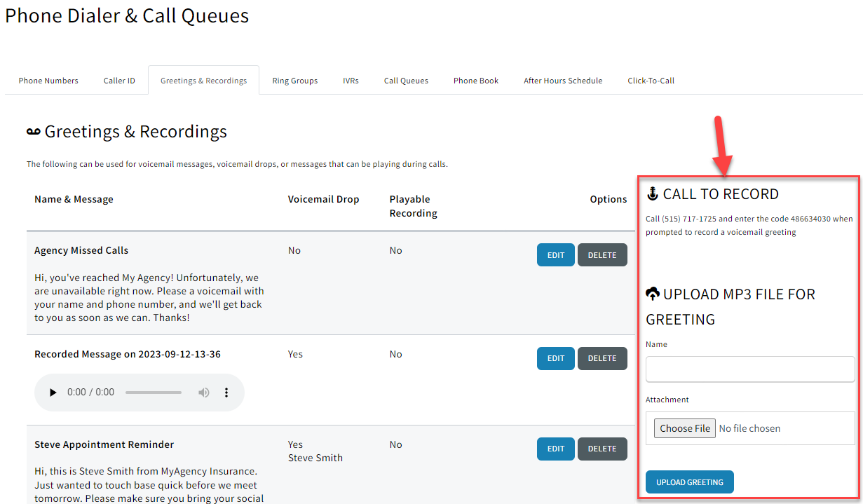The height and width of the screenshot is (504, 863).
Task: Go to the Ring Groups tab
Action: tap(295, 81)
